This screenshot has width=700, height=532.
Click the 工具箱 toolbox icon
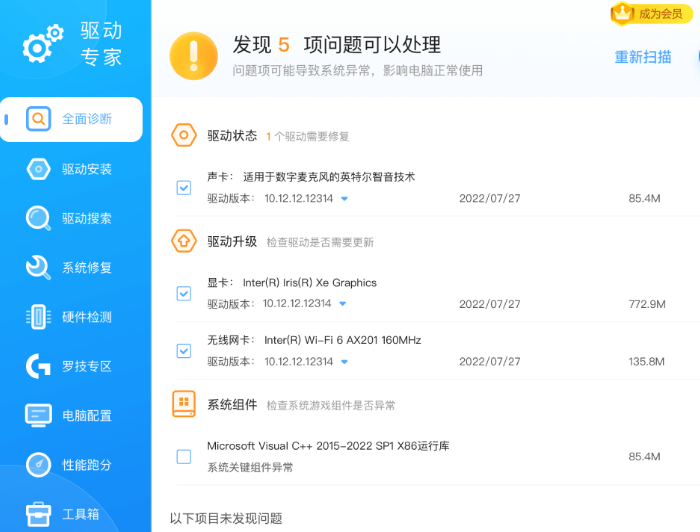[38, 514]
